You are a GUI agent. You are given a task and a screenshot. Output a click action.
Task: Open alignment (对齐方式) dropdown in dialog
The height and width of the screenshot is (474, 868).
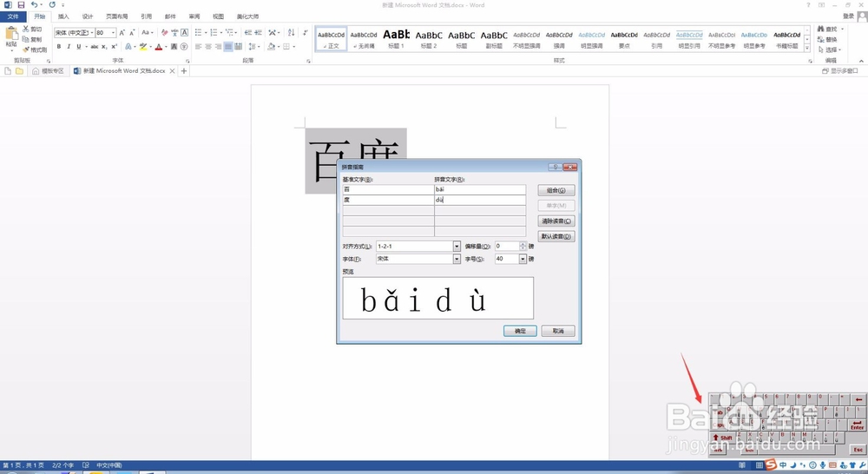(457, 246)
